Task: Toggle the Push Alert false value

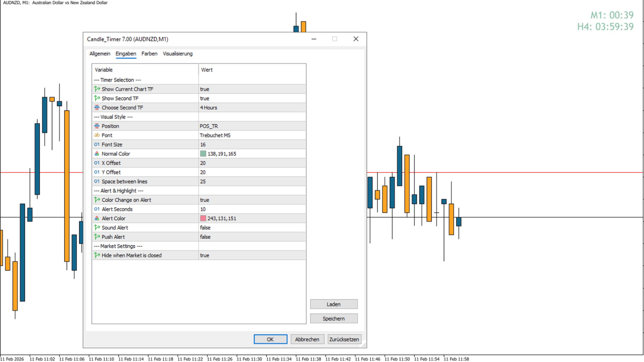Action: (252, 237)
